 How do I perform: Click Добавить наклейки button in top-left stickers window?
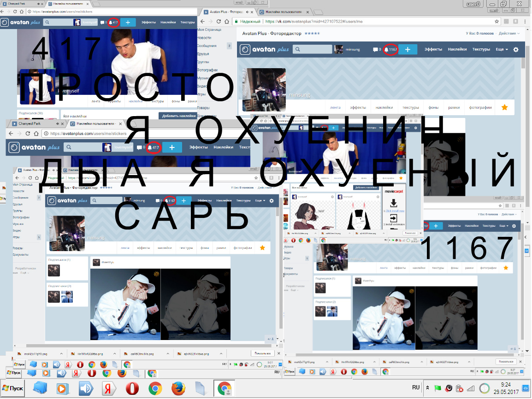tap(178, 116)
